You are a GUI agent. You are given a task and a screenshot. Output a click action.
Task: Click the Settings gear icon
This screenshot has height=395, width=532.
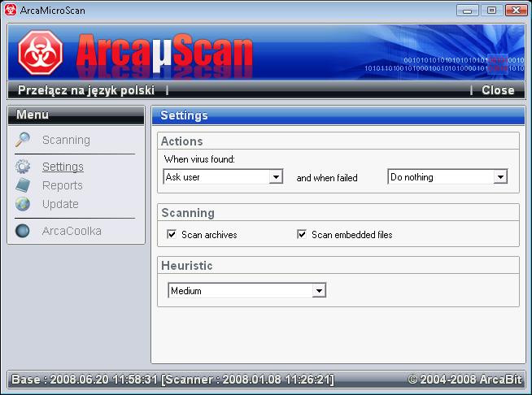pyautogui.click(x=23, y=167)
